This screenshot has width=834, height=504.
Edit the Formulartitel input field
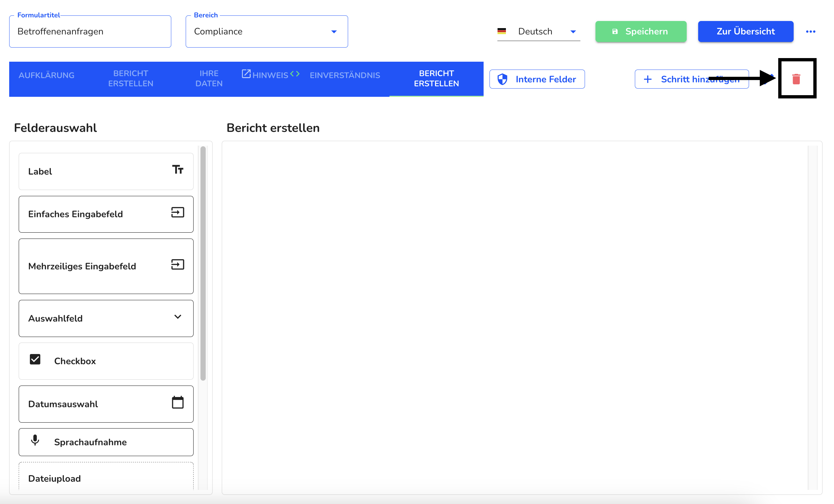[91, 31]
